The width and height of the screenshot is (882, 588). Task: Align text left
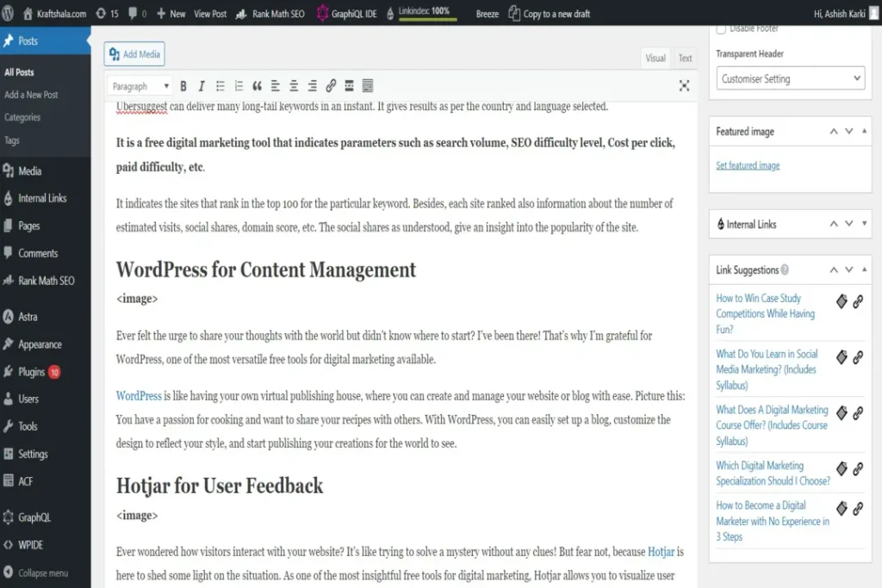(x=275, y=86)
